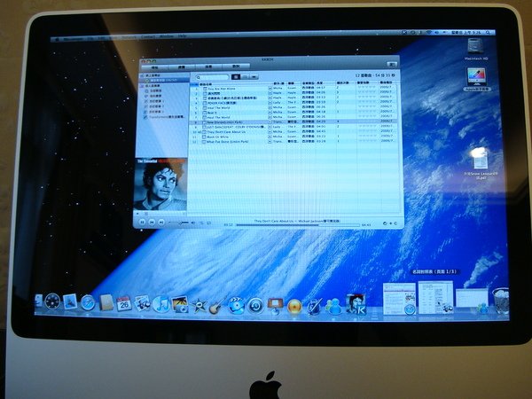This screenshot has width=532, height=399.
Task: Launch iTunes from the Dock
Action: [x=160, y=304]
